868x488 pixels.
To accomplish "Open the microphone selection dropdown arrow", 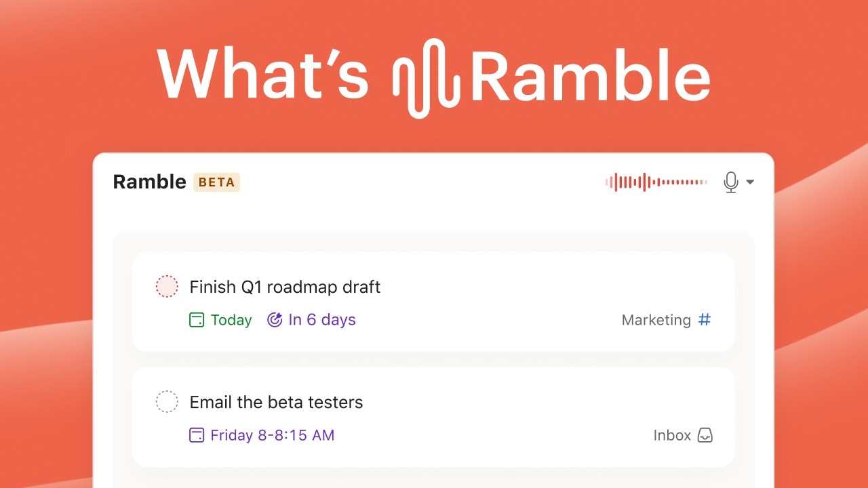I will click(749, 182).
